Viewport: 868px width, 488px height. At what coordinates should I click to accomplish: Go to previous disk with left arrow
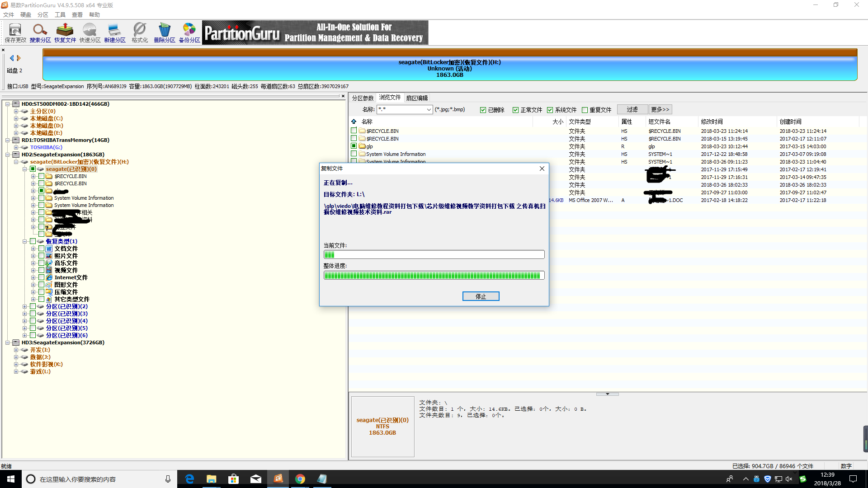(12, 58)
